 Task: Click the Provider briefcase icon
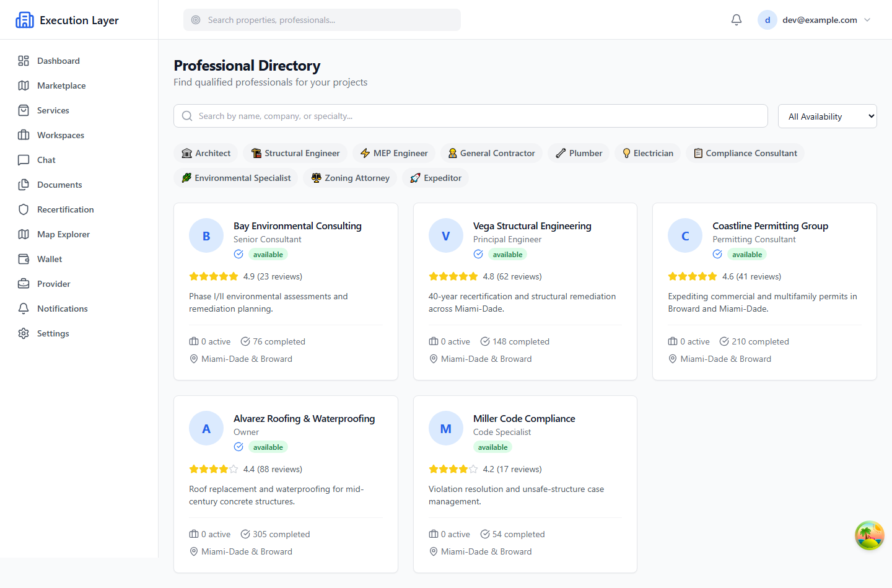point(24,284)
